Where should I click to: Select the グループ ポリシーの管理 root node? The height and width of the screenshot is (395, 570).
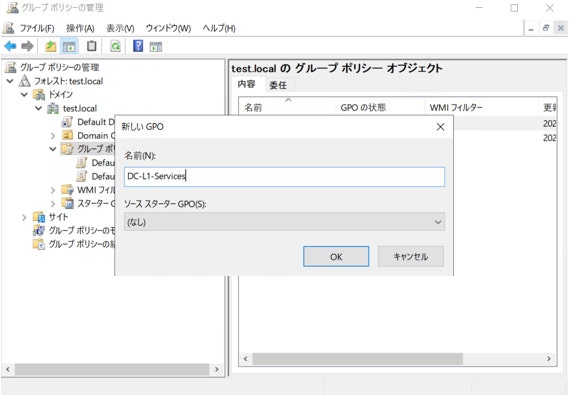tap(59, 67)
